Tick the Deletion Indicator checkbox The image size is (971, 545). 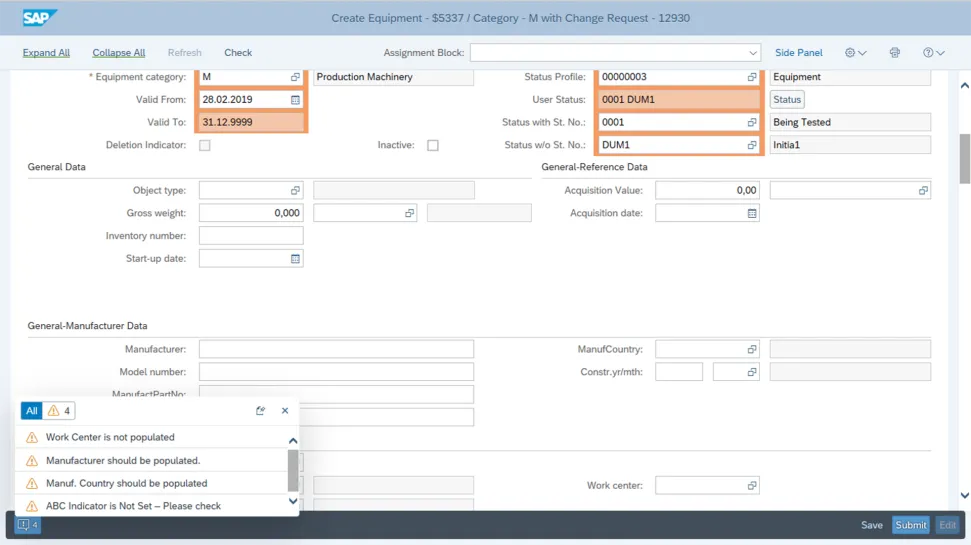[x=205, y=145]
